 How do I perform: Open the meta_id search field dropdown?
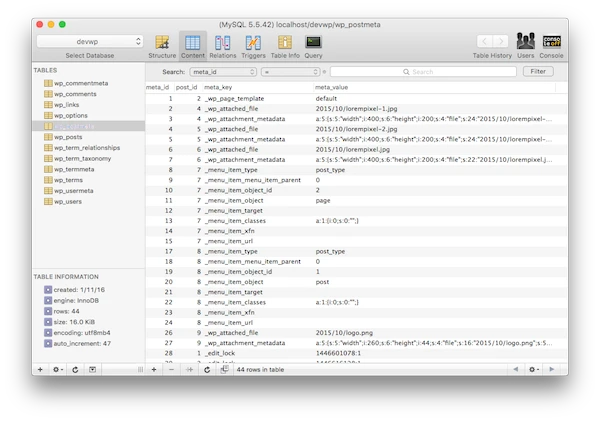[224, 72]
